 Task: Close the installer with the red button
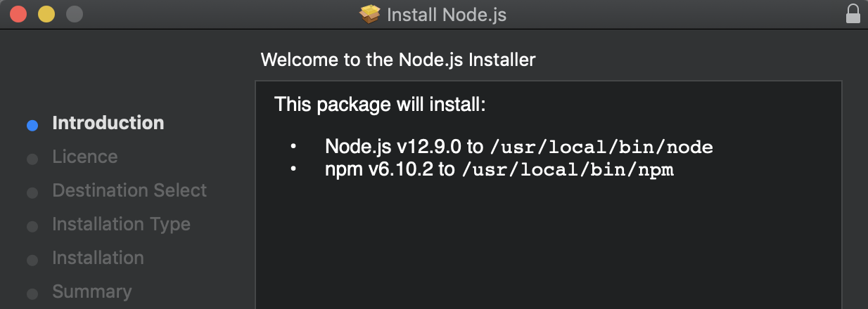click(18, 14)
